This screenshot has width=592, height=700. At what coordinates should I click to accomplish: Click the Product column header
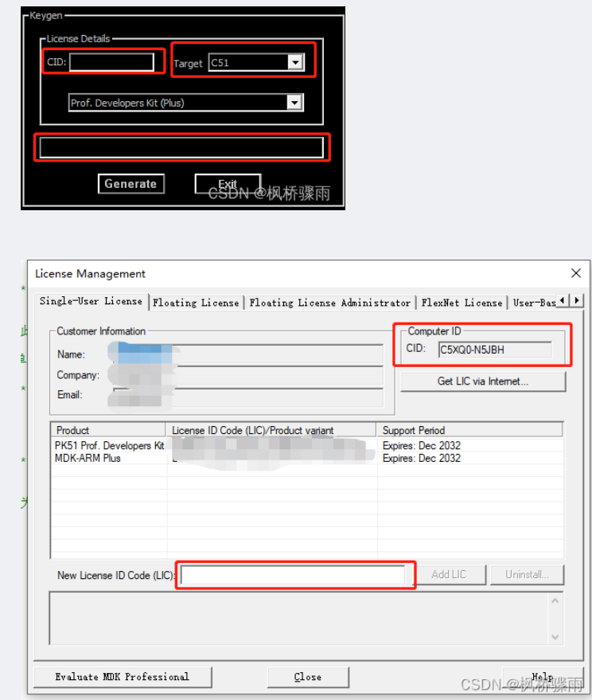[x=108, y=430]
